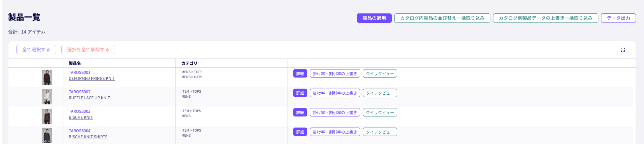Image resolution: width=644 pixels, height=144 pixels.
Task: Open BISCHE KNIT link
Action: 81,117
